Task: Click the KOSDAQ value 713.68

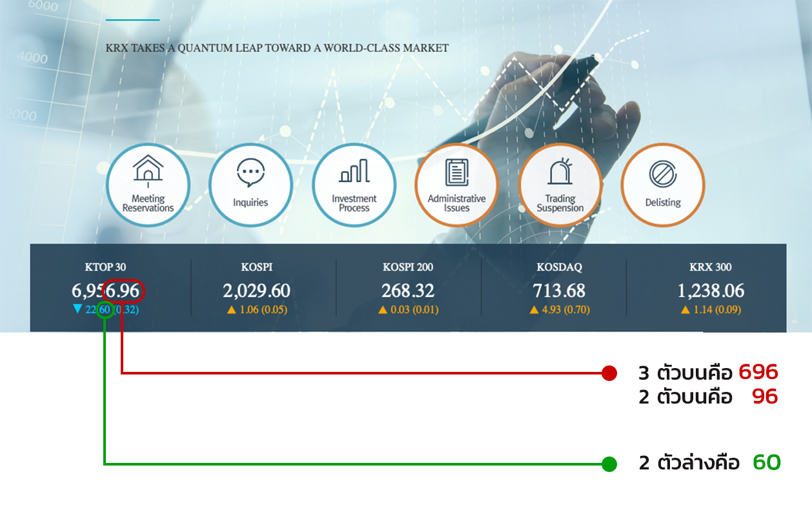Action: pyautogui.click(x=560, y=291)
